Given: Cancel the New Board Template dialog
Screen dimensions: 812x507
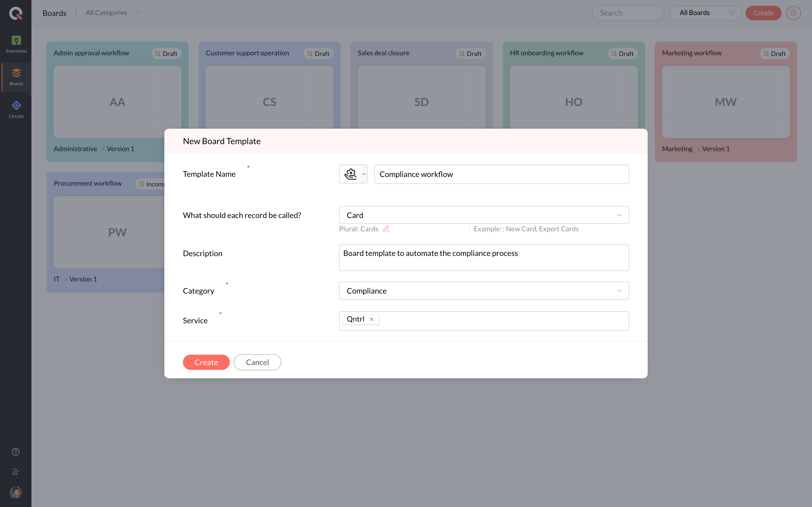Looking at the screenshot, I should (x=257, y=362).
